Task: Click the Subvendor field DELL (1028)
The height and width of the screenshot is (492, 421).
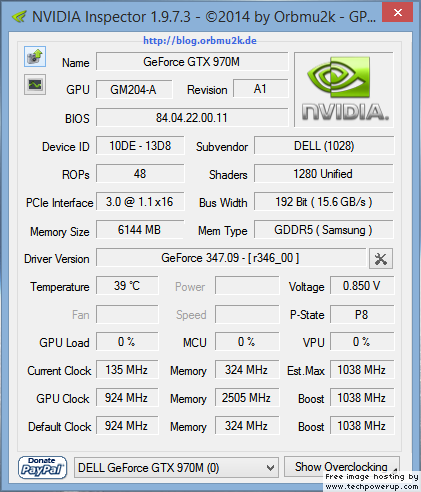Action: coord(324,146)
